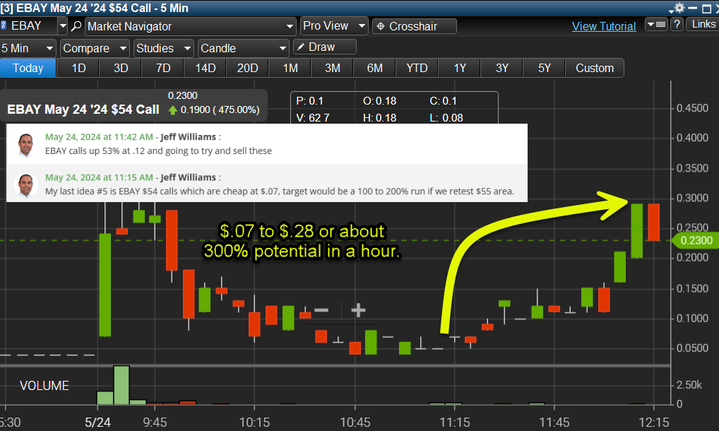The image size is (719, 431).
Task: Click the 'May 24, 2024 at 11:15 AM' timestamp
Action: click(99, 177)
